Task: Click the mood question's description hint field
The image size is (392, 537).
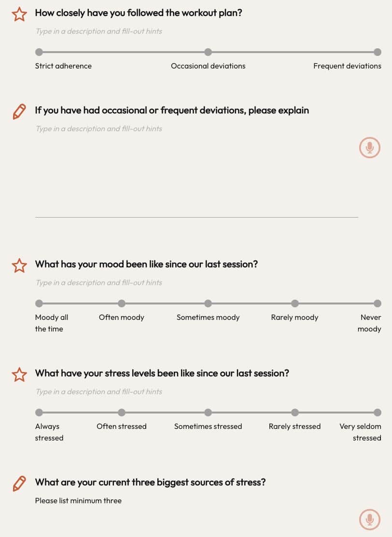Action: click(x=99, y=283)
